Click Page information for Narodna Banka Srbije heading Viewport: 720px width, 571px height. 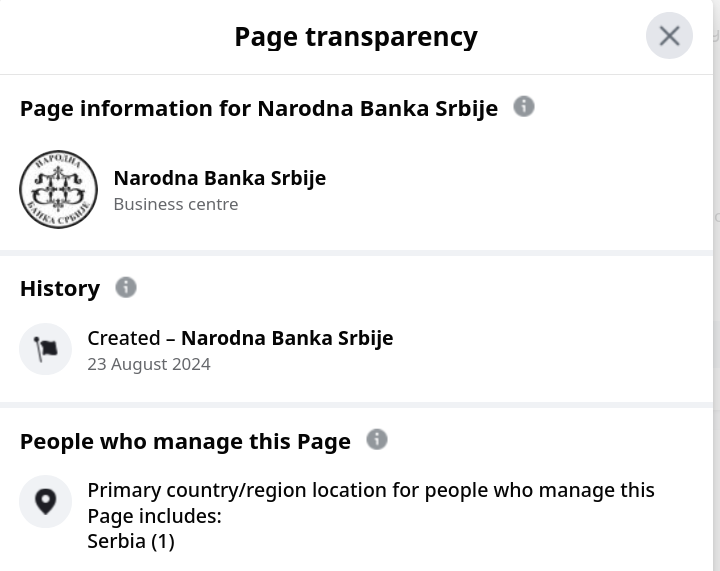tap(259, 109)
